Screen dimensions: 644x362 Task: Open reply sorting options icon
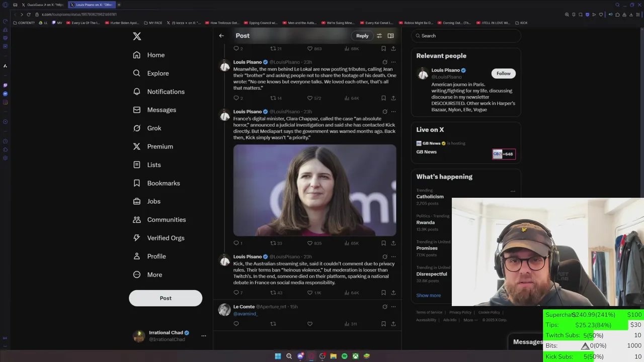[x=379, y=36]
